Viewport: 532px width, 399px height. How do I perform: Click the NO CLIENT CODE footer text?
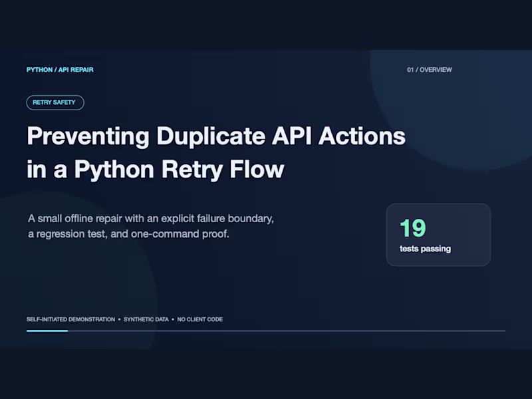pos(200,319)
